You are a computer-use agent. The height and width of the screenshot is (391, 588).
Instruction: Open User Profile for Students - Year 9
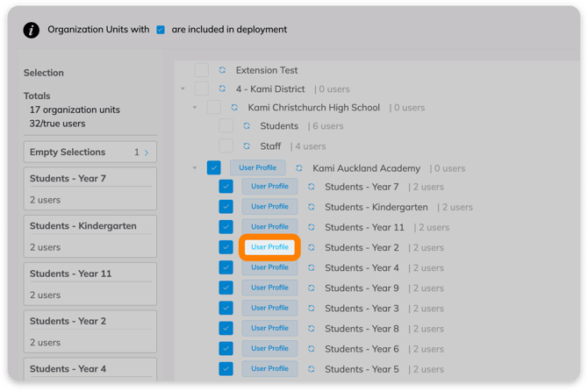(269, 288)
